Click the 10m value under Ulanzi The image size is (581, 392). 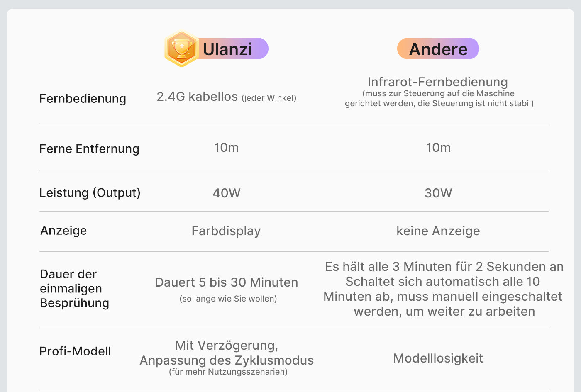[226, 148]
